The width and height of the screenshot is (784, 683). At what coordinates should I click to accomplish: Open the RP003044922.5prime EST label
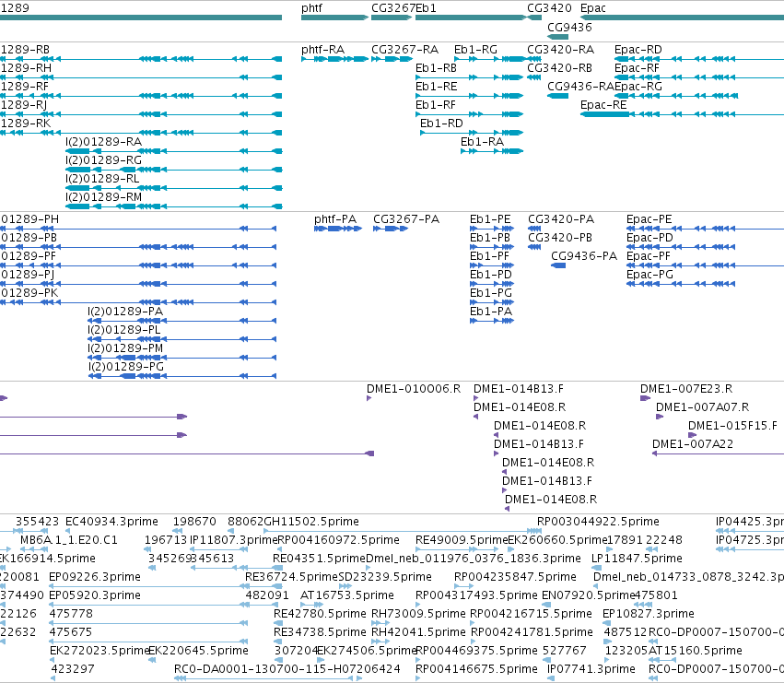(x=598, y=522)
